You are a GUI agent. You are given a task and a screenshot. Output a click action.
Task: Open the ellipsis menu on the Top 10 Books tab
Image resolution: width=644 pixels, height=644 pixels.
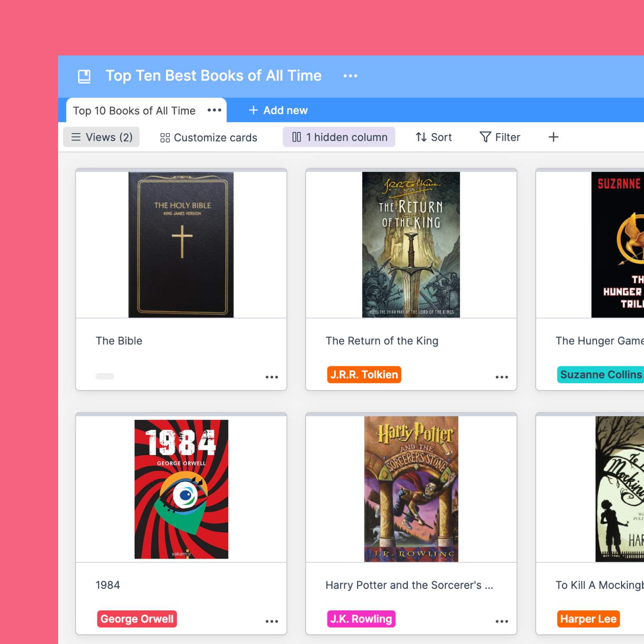click(214, 110)
